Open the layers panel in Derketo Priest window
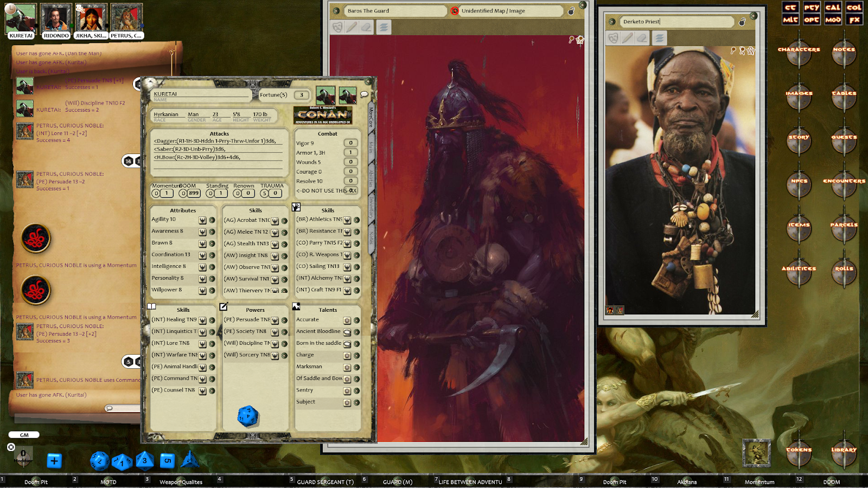 tap(660, 39)
